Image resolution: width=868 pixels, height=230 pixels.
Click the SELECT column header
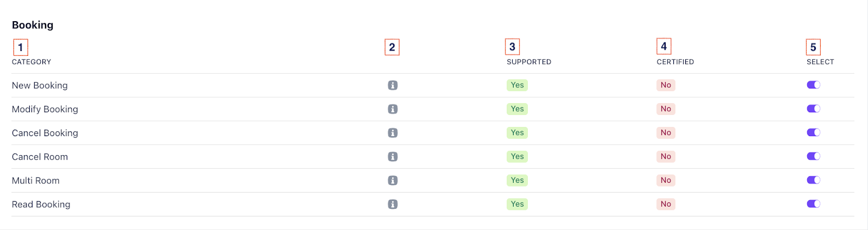pos(820,62)
